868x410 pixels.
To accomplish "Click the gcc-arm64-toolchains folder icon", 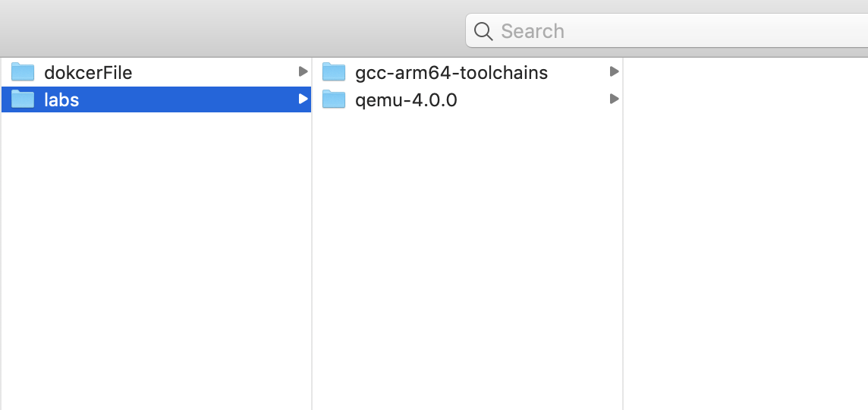I will coord(334,72).
